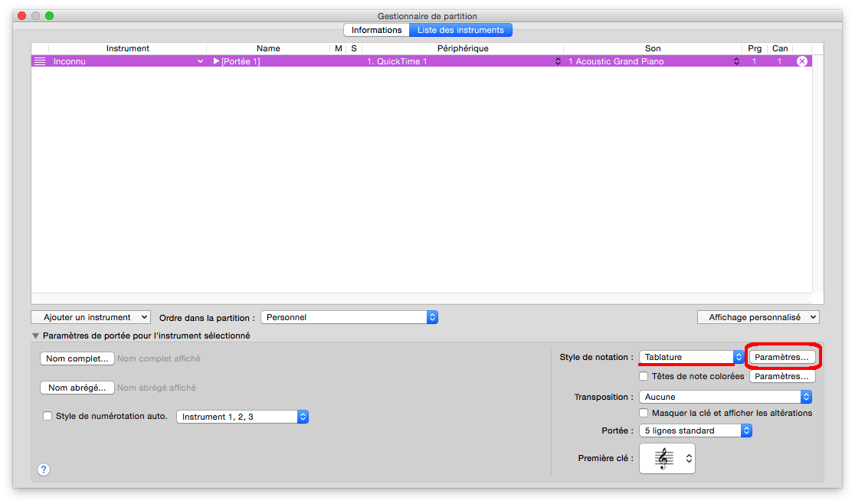
Task: Open the Portée 5 lignes standard dropdown
Action: coord(696,430)
